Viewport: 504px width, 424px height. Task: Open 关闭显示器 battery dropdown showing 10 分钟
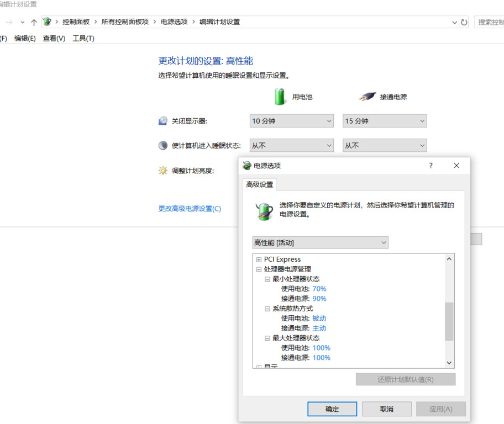pyautogui.click(x=292, y=121)
